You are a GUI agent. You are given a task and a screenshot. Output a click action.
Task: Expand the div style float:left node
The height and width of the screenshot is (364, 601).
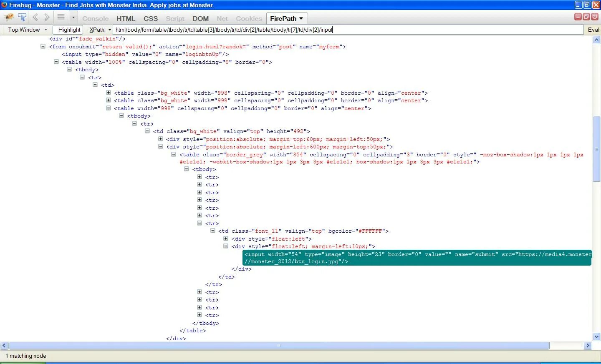[226, 238]
